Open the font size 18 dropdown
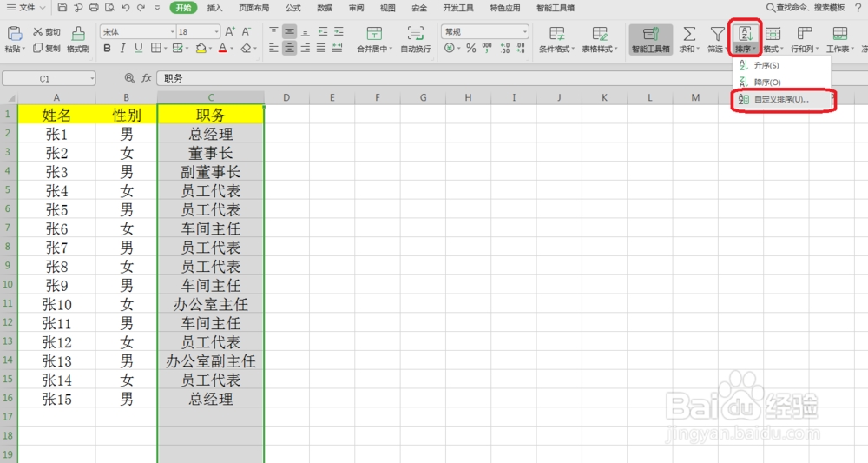This screenshot has height=463, width=868. pos(216,31)
